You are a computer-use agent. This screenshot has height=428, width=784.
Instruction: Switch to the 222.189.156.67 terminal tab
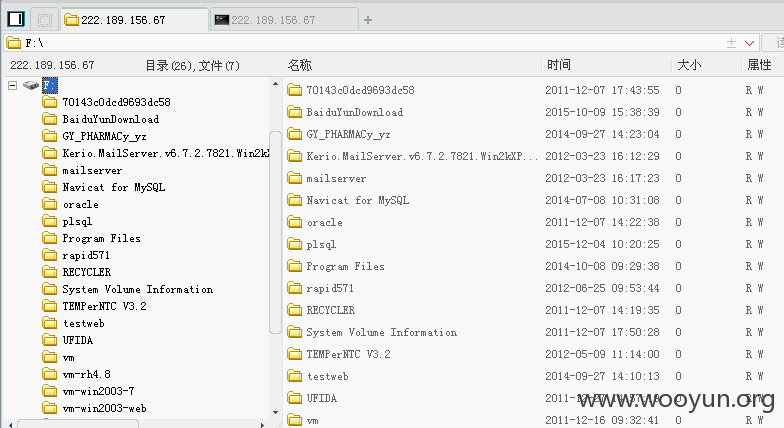(x=284, y=20)
